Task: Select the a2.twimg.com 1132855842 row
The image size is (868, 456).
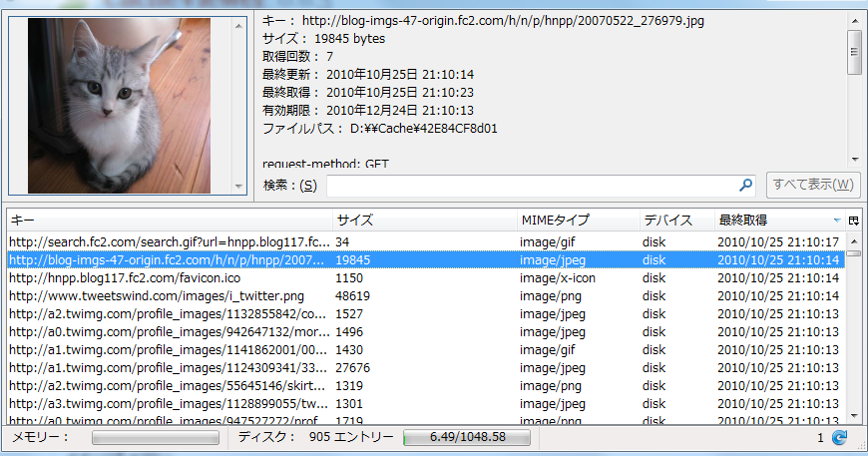Action: [x=426, y=313]
